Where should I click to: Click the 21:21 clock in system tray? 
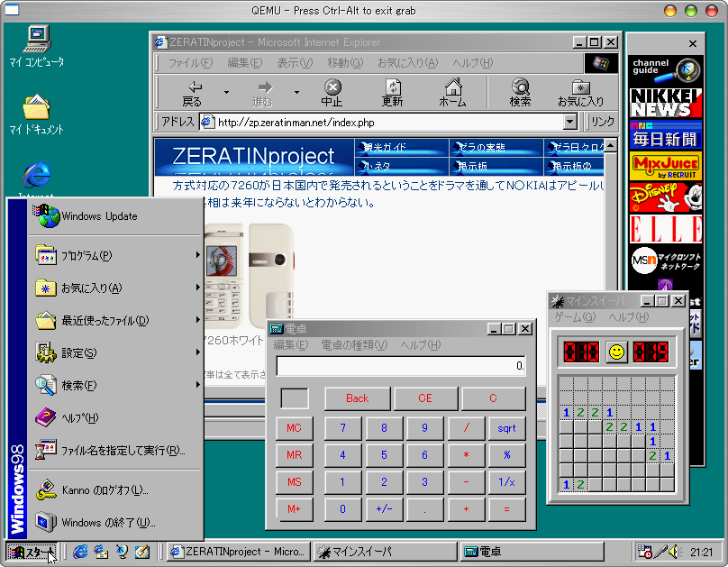tap(701, 552)
